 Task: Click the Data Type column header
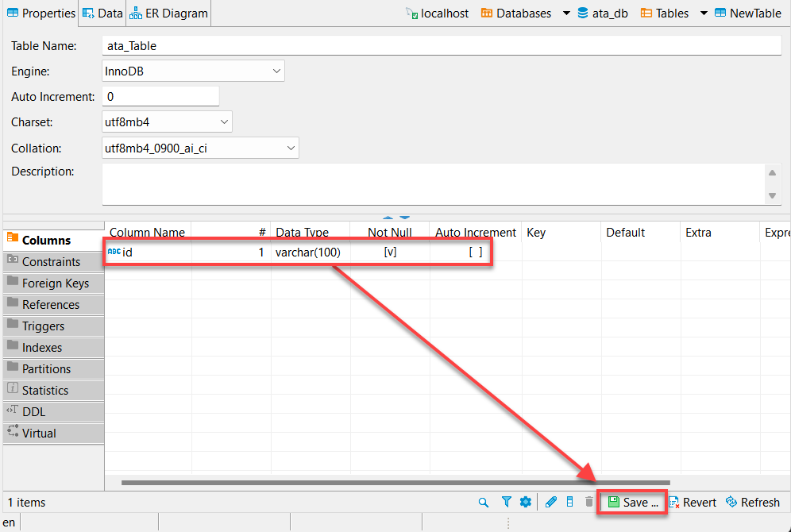tap(311, 232)
